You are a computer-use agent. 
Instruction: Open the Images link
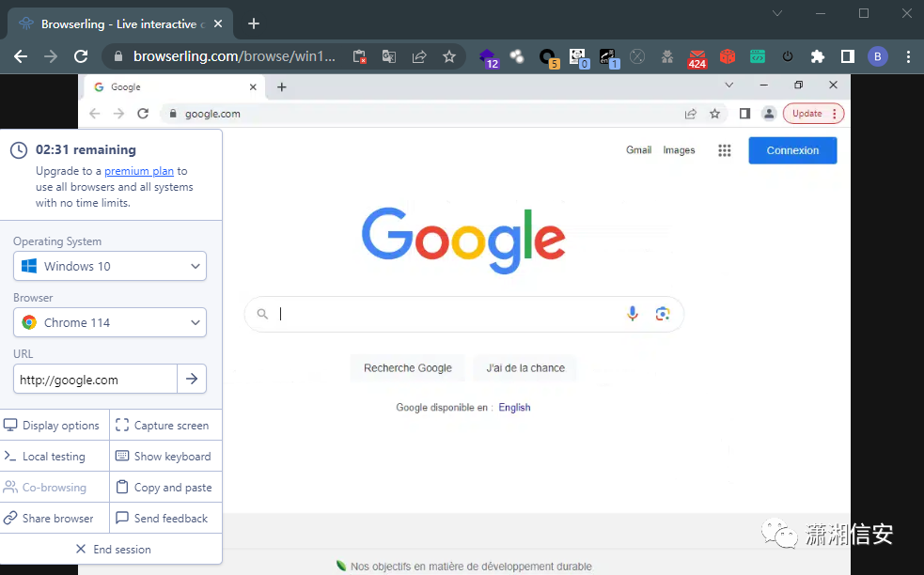point(679,150)
